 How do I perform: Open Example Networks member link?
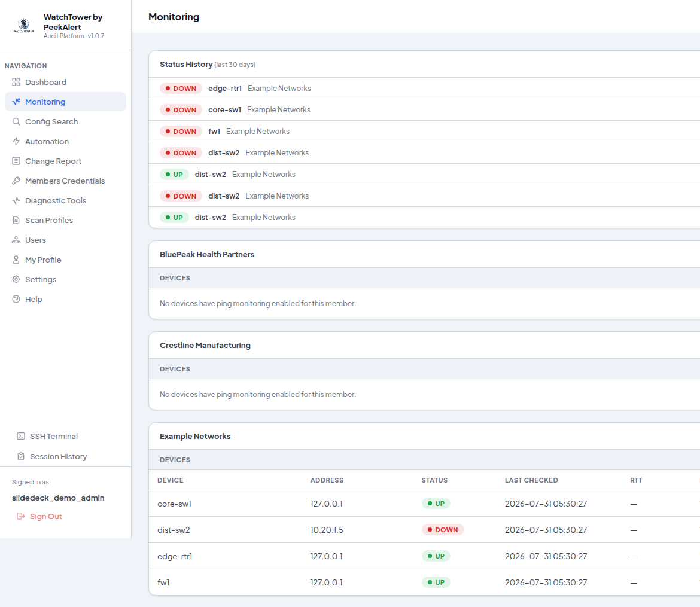[x=195, y=436]
